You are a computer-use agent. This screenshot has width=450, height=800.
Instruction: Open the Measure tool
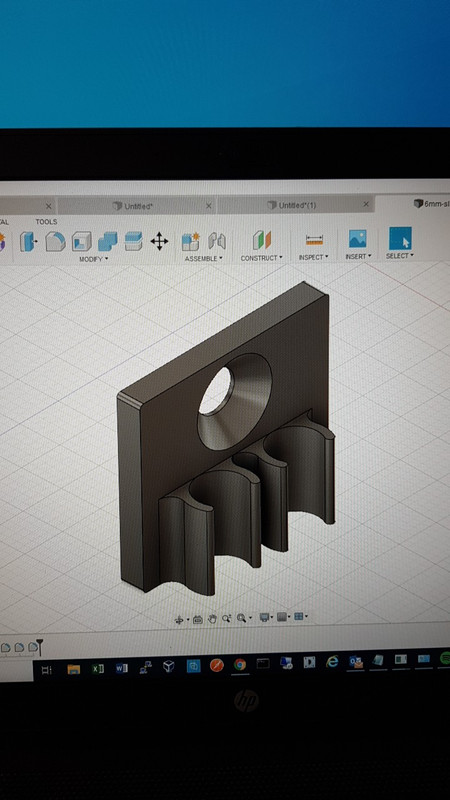coord(314,239)
